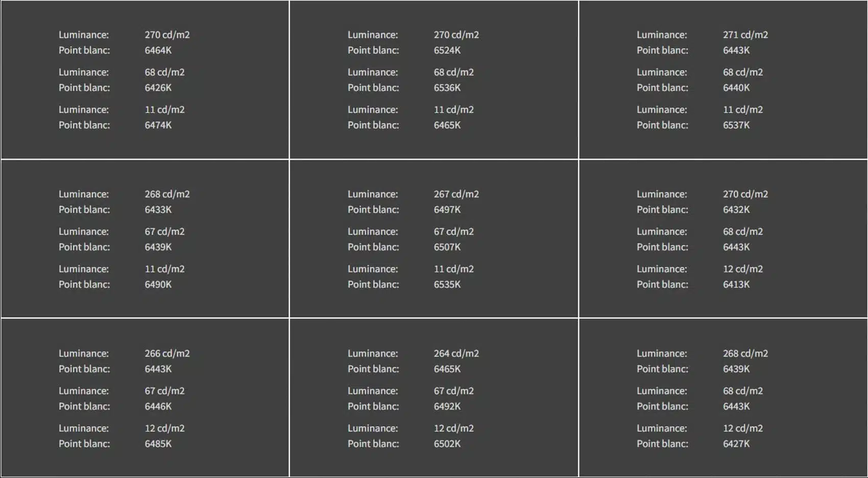Screen dimensions: 868x478
Task: Select the 267 cd/m2 center luminance
Action: click(x=456, y=194)
